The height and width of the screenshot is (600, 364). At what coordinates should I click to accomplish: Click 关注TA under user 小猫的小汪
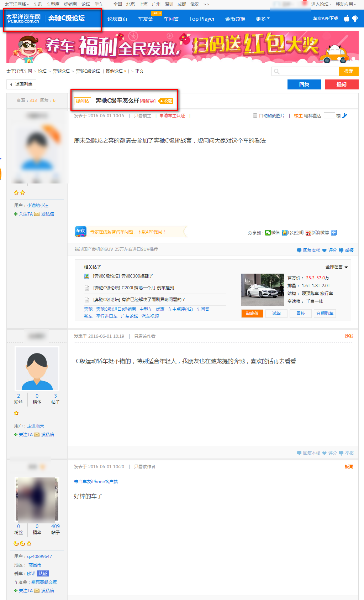[x=23, y=214]
